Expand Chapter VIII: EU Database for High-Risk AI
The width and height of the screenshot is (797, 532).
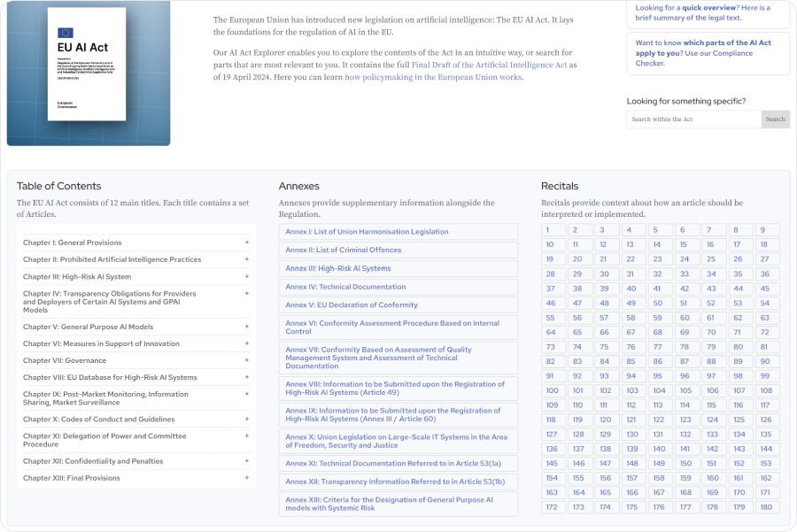[x=135, y=377]
